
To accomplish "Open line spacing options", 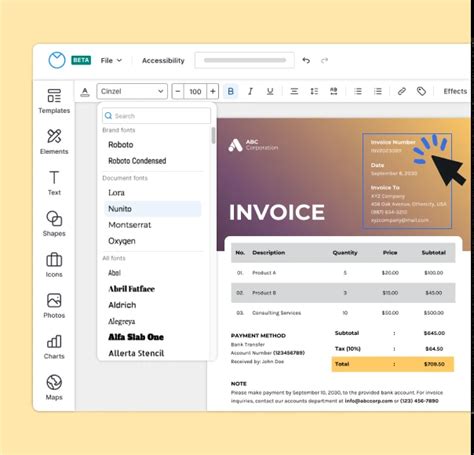I will (x=314, y=91).
